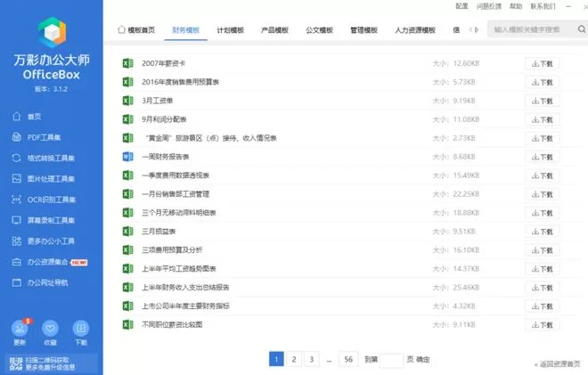Select the 财务模板 tab
The height and width of the screenshot is (375, 588).
185,30
